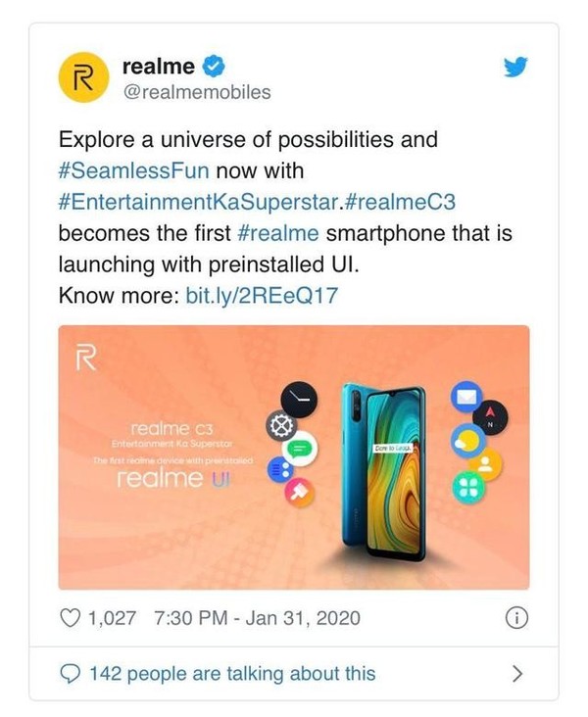The width and height of the screenshot is (588, 717).
Task: Click the realme yellow profile avatar
Action: tap(84, 79)
